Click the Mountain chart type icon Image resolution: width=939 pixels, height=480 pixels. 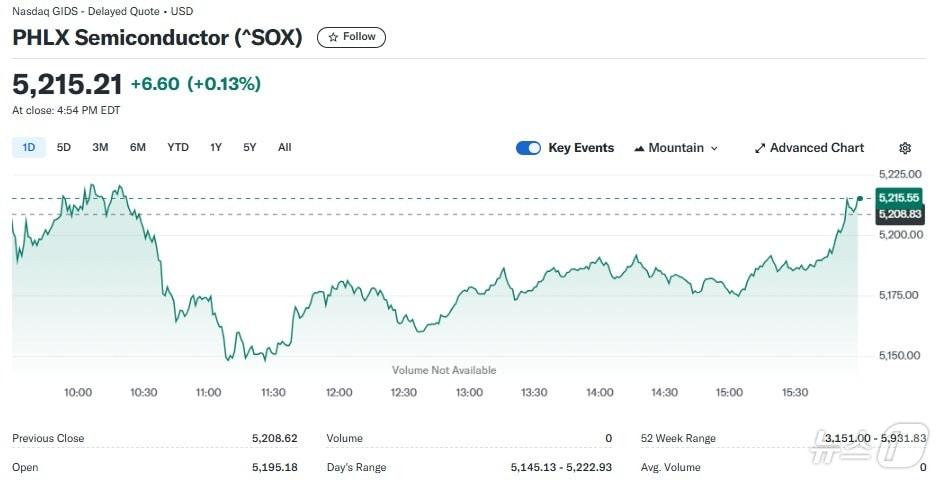[x=639, y=148]
